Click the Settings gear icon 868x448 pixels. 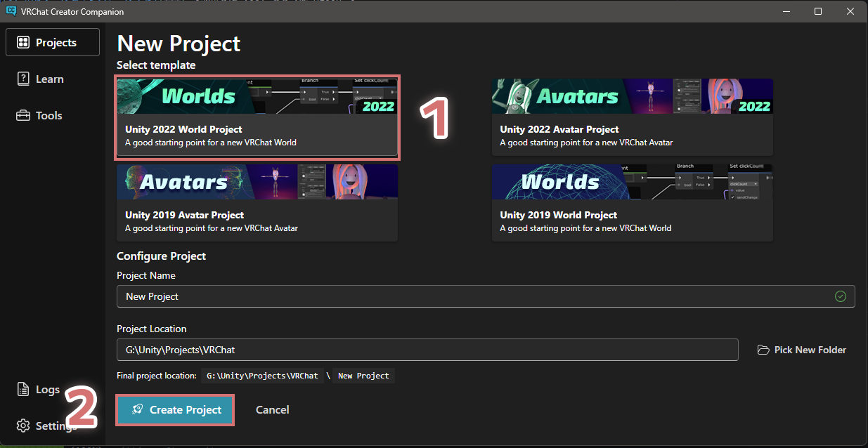(23, 426)
